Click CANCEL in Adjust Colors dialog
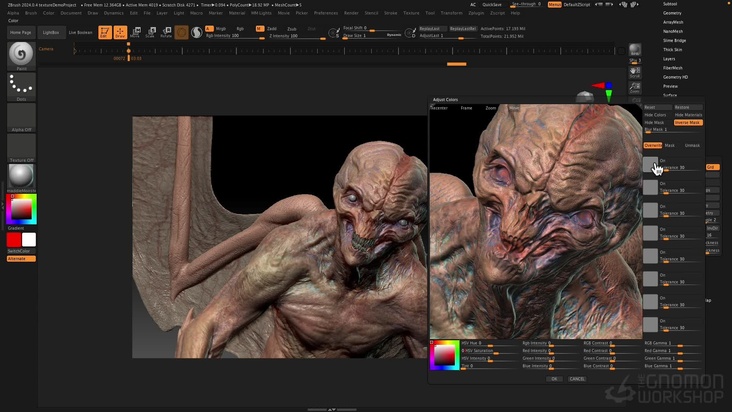Image resolution: width=732 pixels, height=412 pixels. point(577,379)
